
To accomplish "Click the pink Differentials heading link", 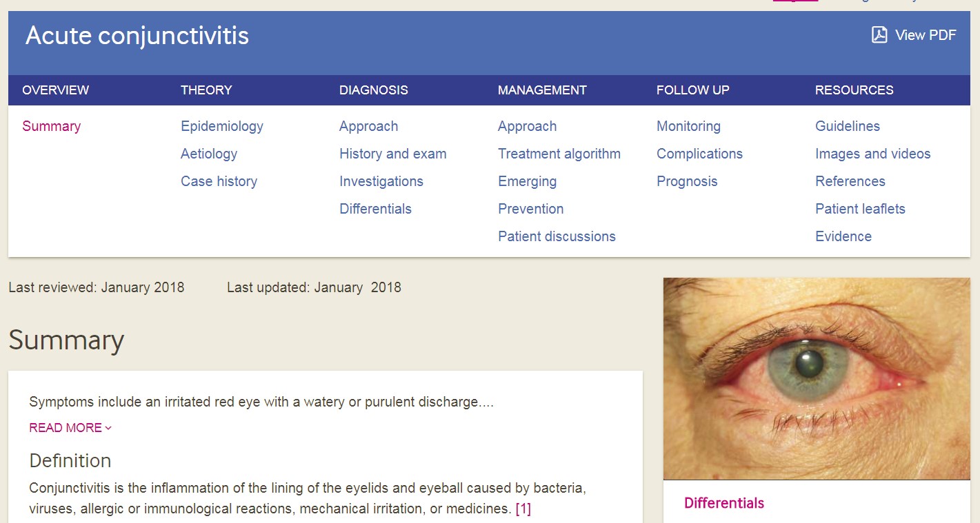I will click(x=723, y=503).
